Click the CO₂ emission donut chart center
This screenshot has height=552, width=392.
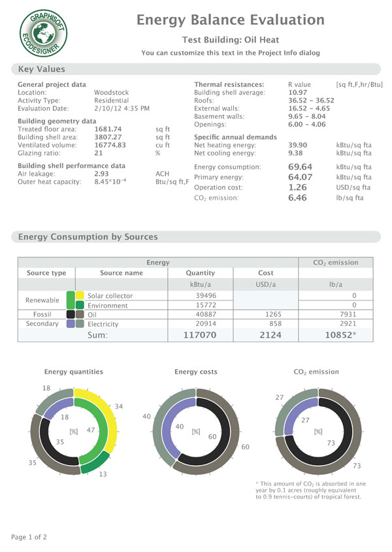click(x=318, y=431)
